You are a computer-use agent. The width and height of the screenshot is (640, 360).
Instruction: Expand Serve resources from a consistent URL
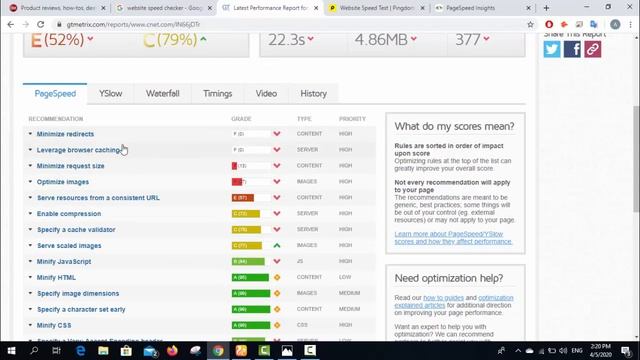point(30,198)
